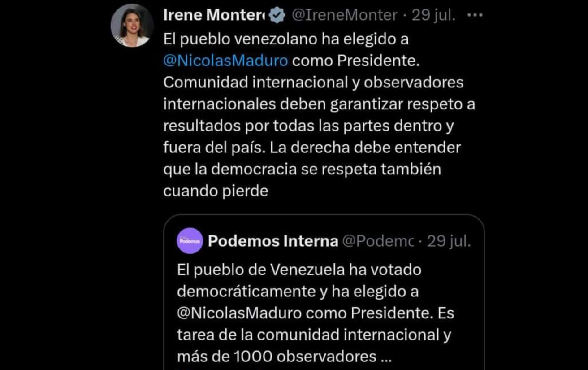This screenshot has width=588, height=370.
Task: Click the blue verified badge
Action: coord(277,16)
